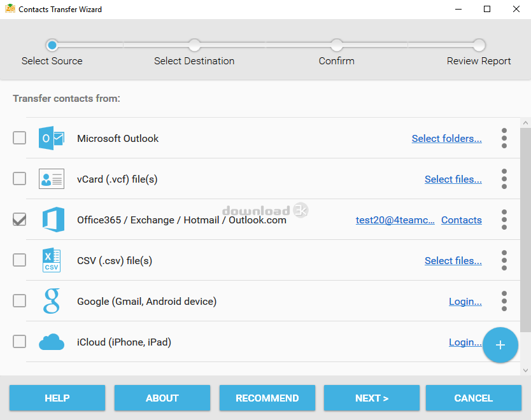Click the Select Destination step circle

point(194,45)
